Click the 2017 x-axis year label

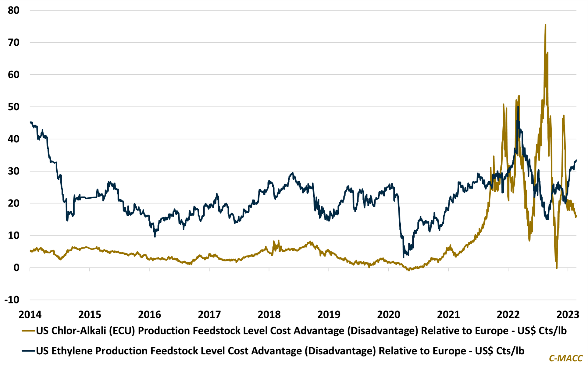tap(209, 314)
